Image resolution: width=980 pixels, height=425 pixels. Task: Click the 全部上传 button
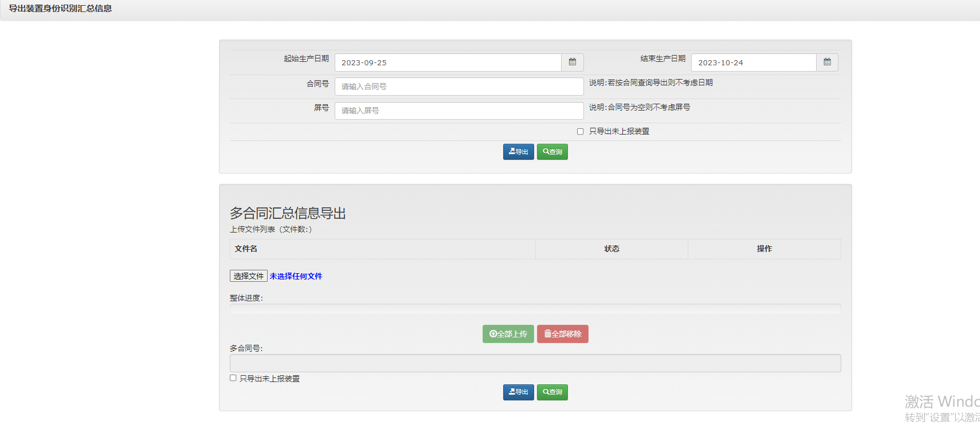508,334
